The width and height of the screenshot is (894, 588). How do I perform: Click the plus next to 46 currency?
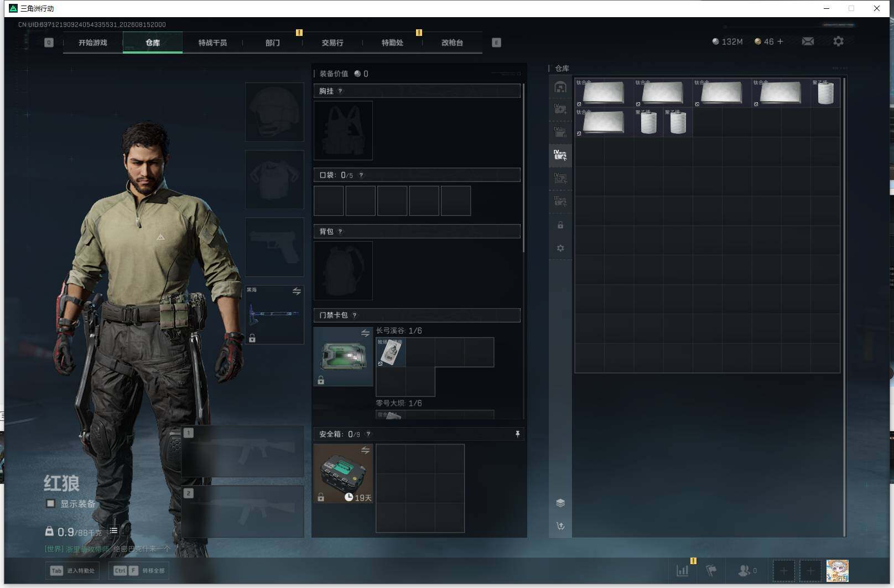click(x=780, y=41)
